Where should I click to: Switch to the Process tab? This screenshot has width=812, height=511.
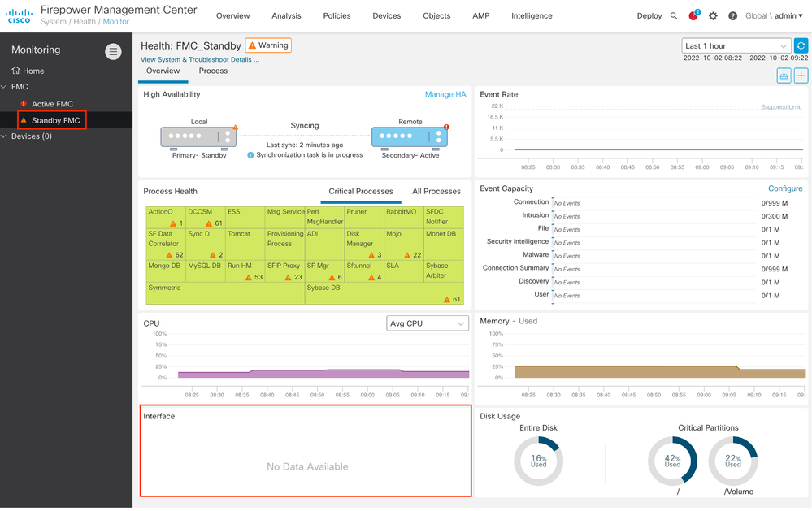pos(213,71)
